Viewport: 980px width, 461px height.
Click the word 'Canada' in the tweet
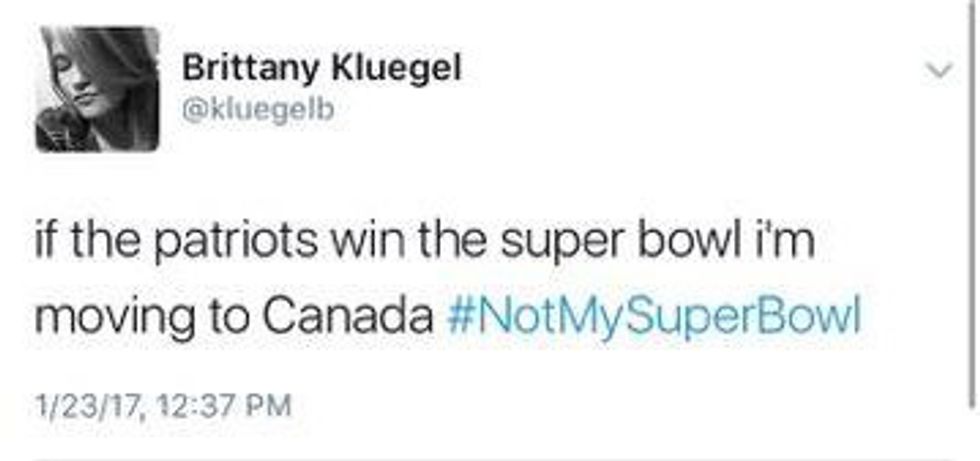pyautogui.click(x=348, y=317)
